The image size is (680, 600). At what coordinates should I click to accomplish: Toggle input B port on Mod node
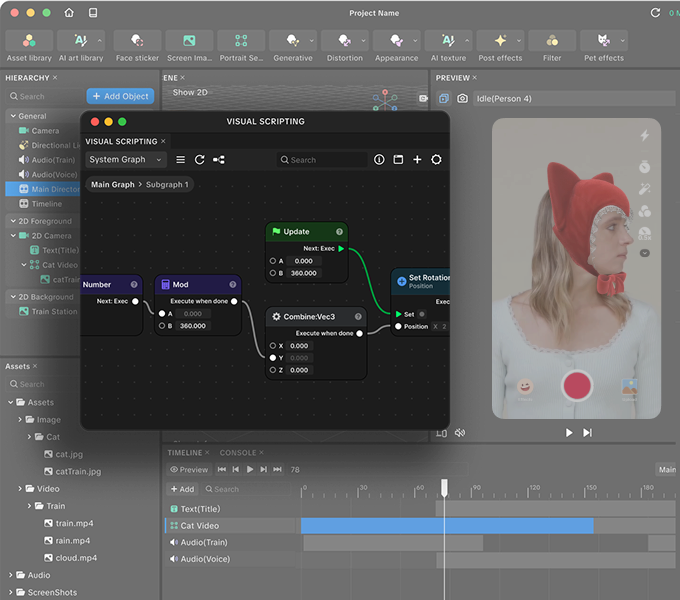point(162,326)
